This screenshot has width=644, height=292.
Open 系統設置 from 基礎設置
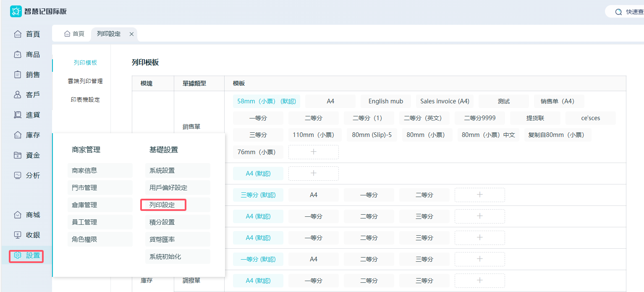pyautogui.click(x=162, y=171)
